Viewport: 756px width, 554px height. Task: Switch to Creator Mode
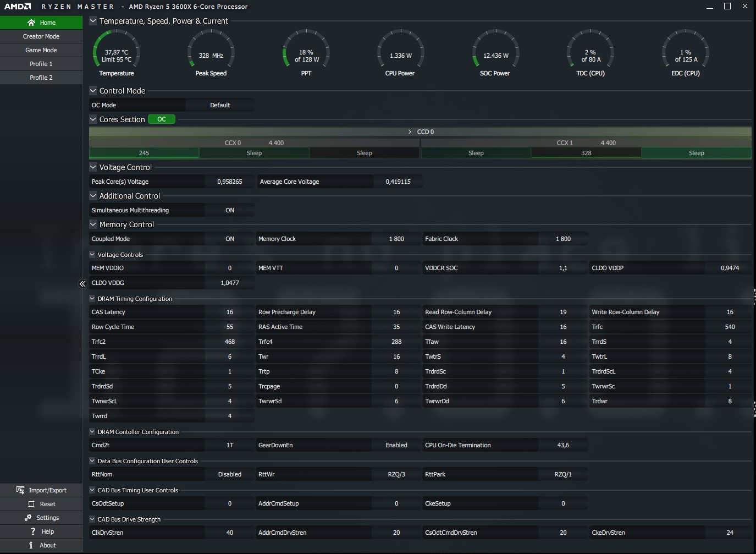coord(41,36)
